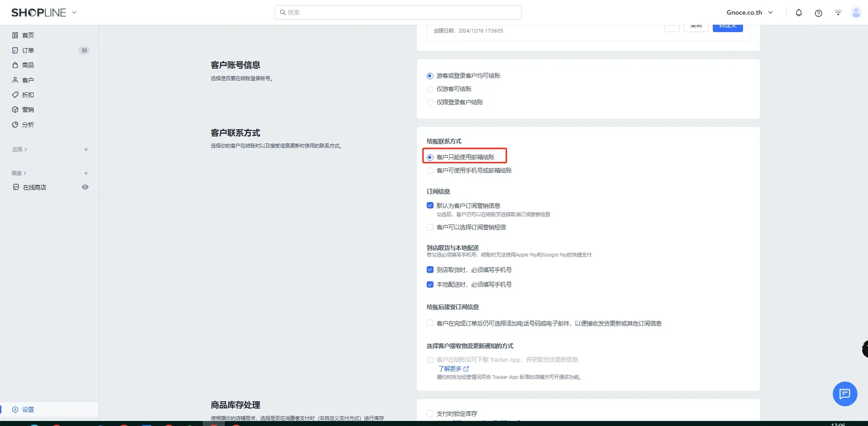
Task: Click the notification bell icon
Action: click(798, 13)
